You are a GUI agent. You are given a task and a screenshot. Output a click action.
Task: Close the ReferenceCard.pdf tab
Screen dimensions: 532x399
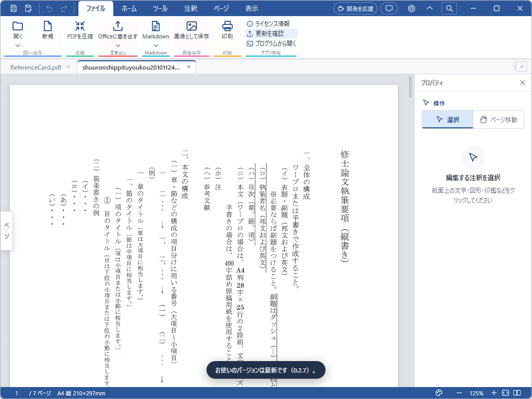(x=68, y=67)
